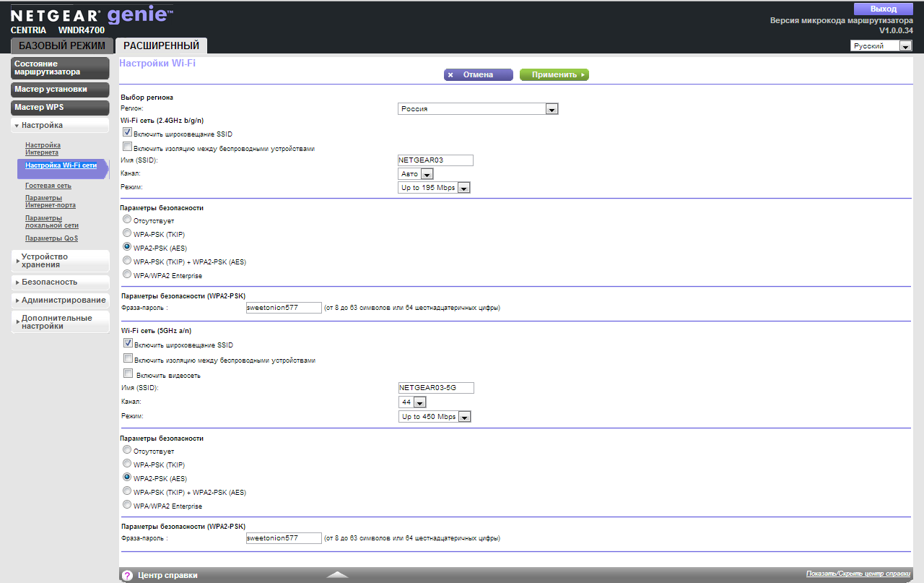924x583 pixels.
Task: Expand the Администрирование sidebar section
Action: [x=61, y=300]
